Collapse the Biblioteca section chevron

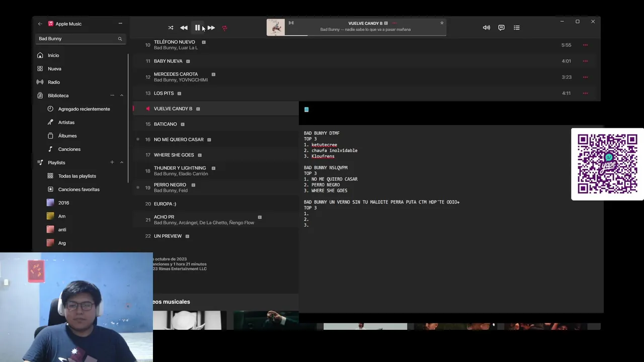pyautogui.click(x=121, y=96)
